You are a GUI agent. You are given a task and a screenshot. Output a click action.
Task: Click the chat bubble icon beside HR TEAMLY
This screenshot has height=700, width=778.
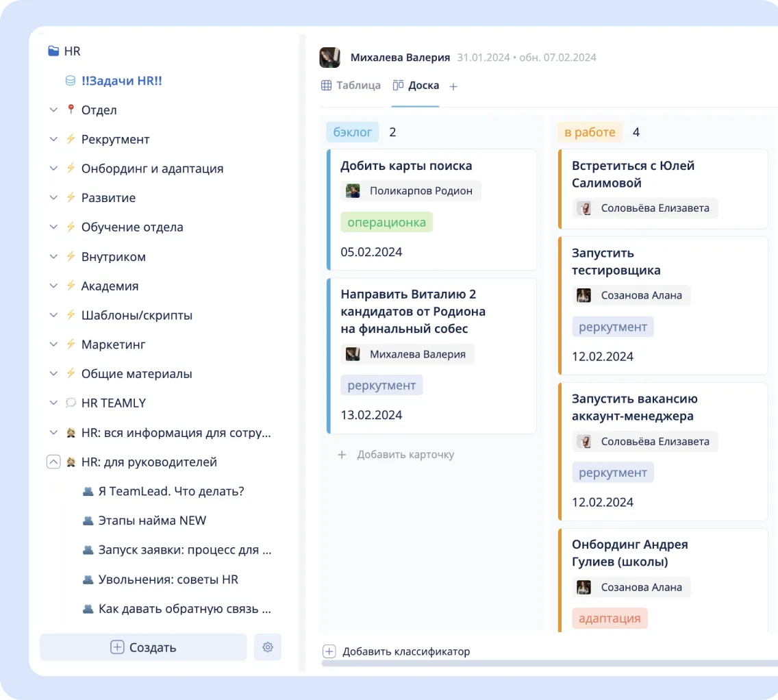[x=71, y=403]
